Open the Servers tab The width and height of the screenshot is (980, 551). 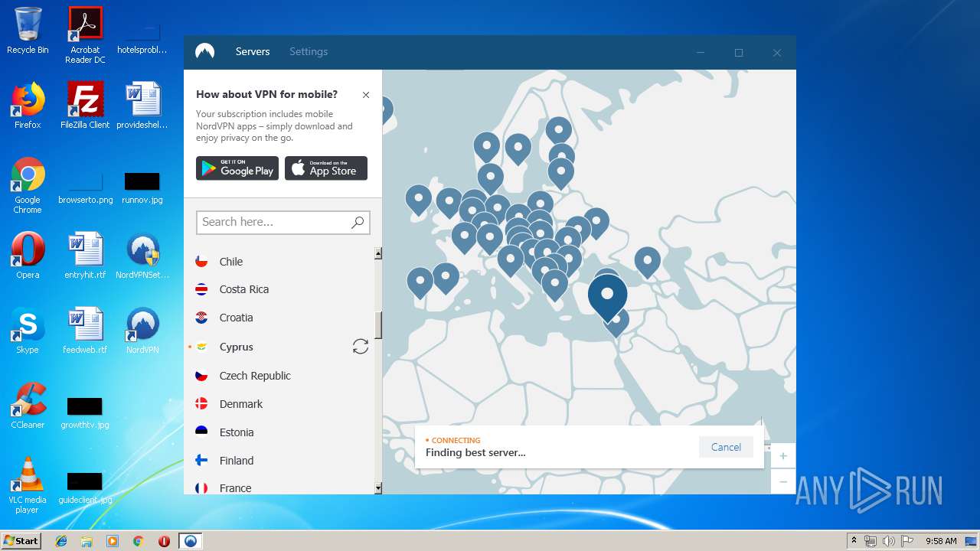253,51
